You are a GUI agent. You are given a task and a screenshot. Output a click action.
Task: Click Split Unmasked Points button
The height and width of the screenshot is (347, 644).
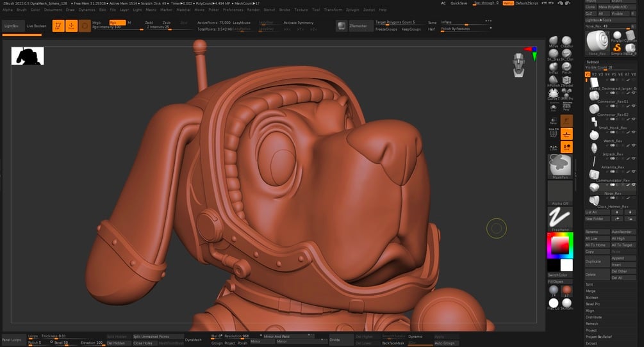(157, 337)
